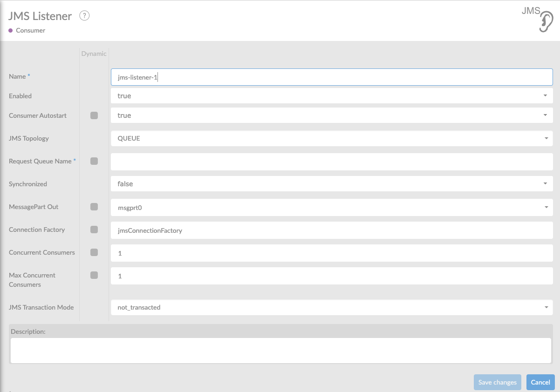560x392 pixels.
Task: Click the Synchronized label
Action: [28, 184]
